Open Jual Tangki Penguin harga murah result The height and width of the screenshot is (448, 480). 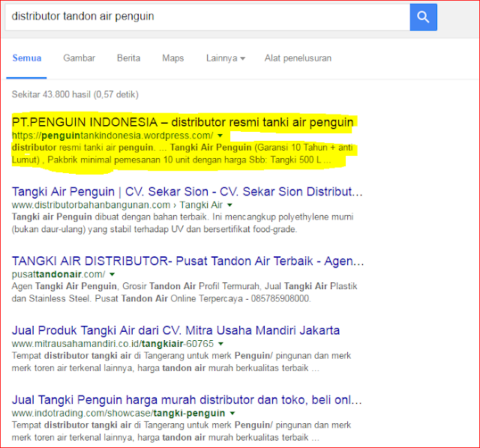(x=187, y=400)
